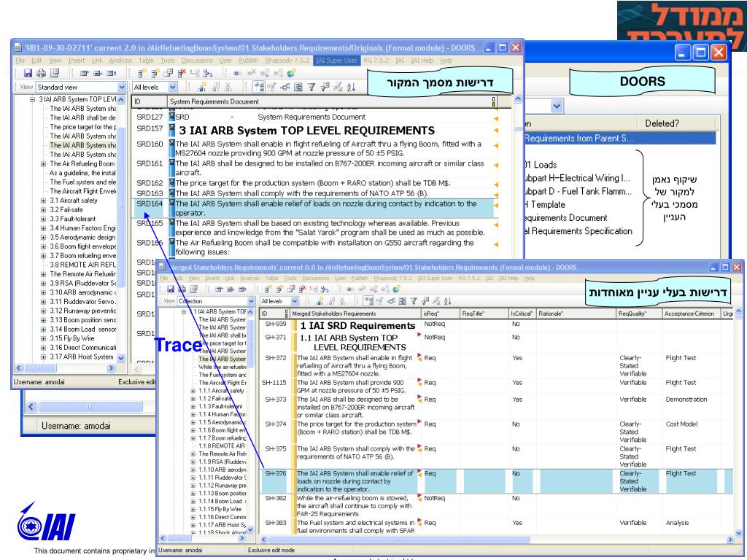
Task: Open the IAI Help menu in RB1-89-30-D2711 window
Action: click(422, 61)
